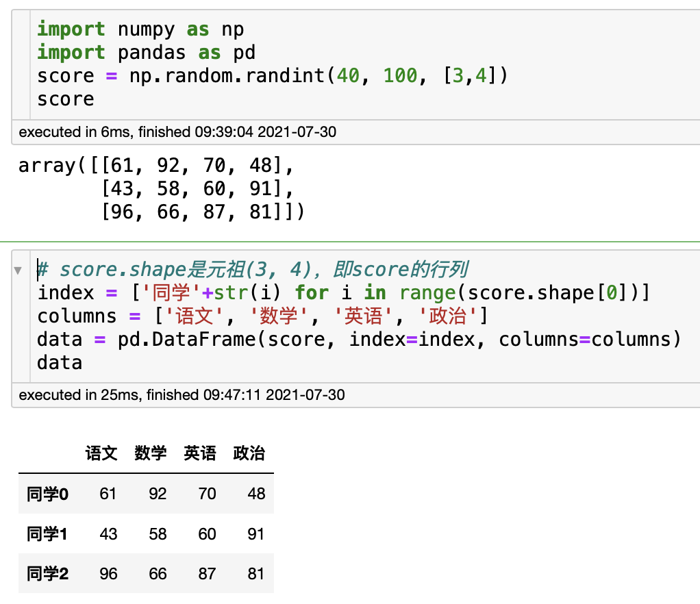Viewport: 700px width, 604px height.
Task: Click the 同学0 row label
Action: (47, 494)
